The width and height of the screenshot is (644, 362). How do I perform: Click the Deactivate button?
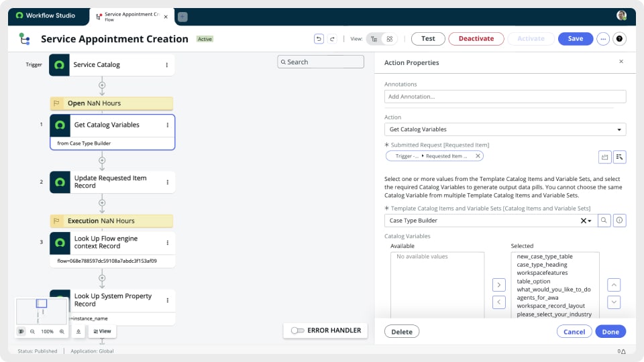coord(476,39)
